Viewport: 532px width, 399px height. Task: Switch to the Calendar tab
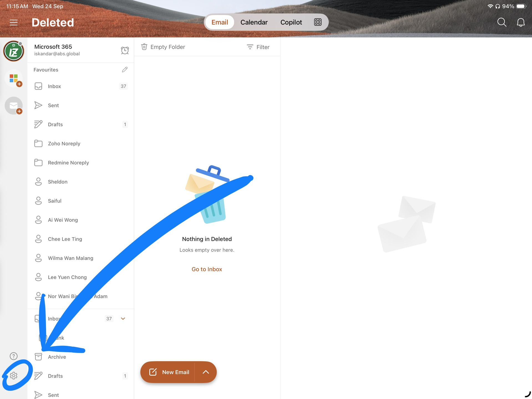254,22
